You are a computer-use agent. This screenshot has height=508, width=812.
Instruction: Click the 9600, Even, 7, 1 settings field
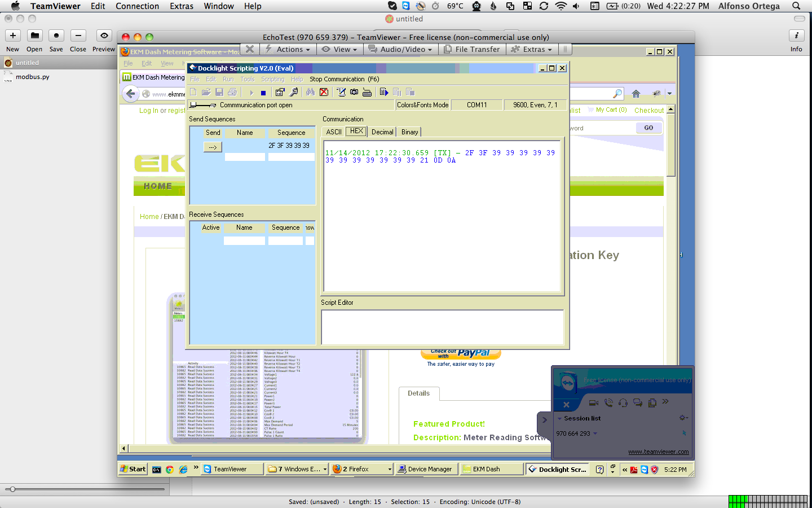point(535,105)
